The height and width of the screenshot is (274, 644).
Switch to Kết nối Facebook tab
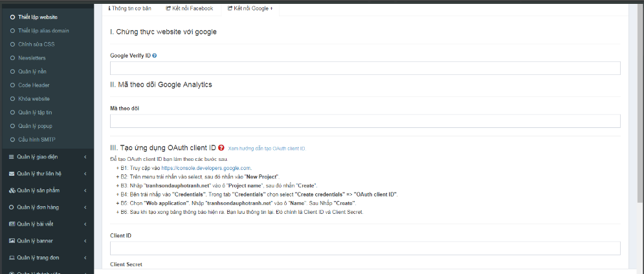click(190, 8)
